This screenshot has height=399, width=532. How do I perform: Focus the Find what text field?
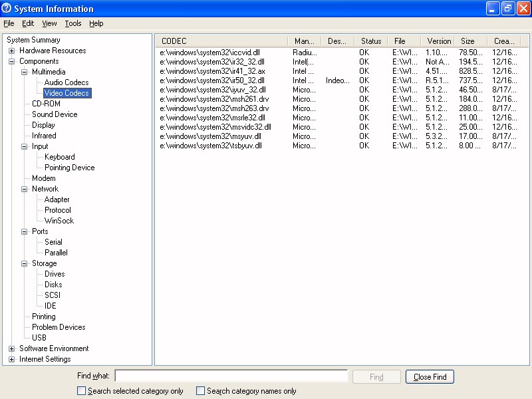click(231, 376)
